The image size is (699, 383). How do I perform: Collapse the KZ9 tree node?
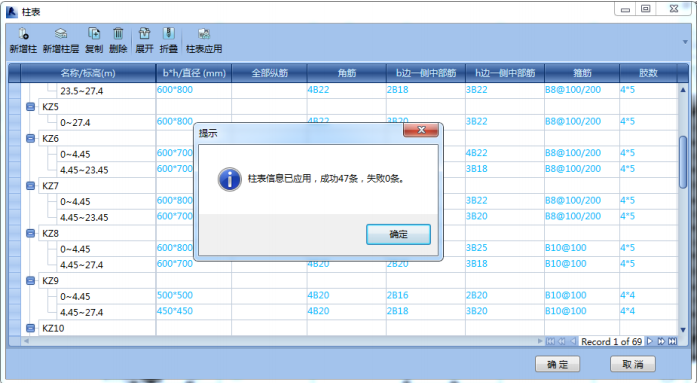(x=30, y=280)
